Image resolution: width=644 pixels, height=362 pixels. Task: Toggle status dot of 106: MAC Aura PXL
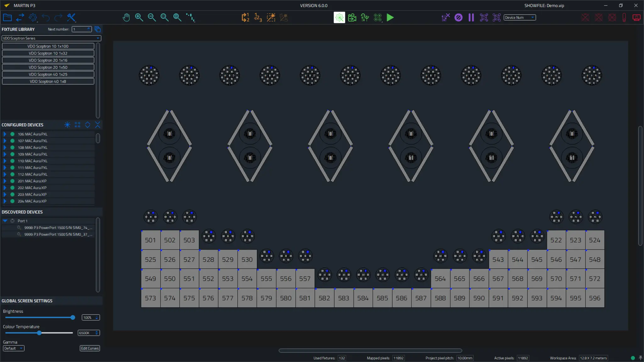[x=12, y=134]
